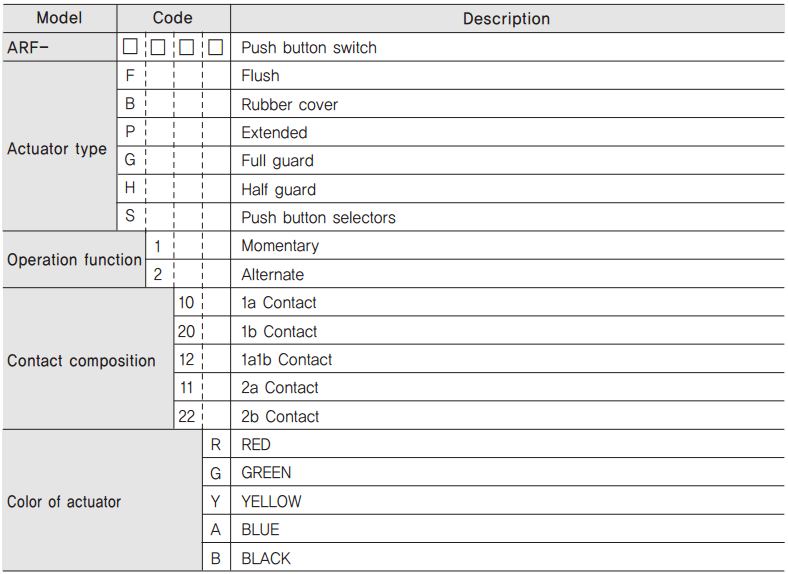Select the Rubber cover row text
The image size is (788, 574).
click(x=289, y=105)
